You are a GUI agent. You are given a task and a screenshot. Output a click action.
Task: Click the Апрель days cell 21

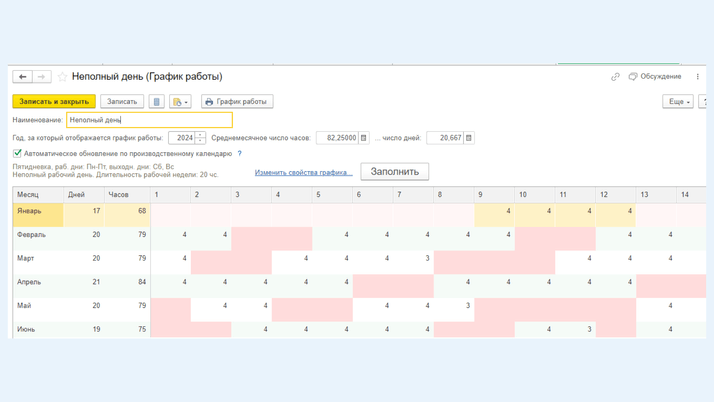pos(84,286)
